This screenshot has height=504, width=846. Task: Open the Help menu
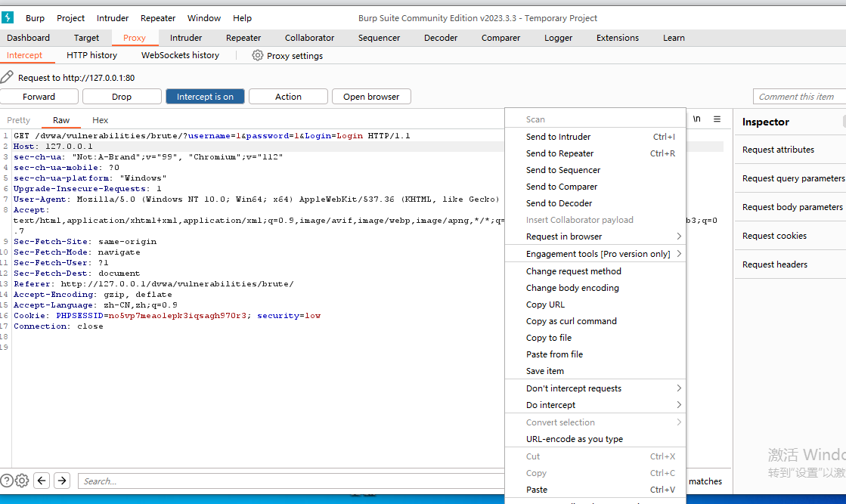point(242,18)
